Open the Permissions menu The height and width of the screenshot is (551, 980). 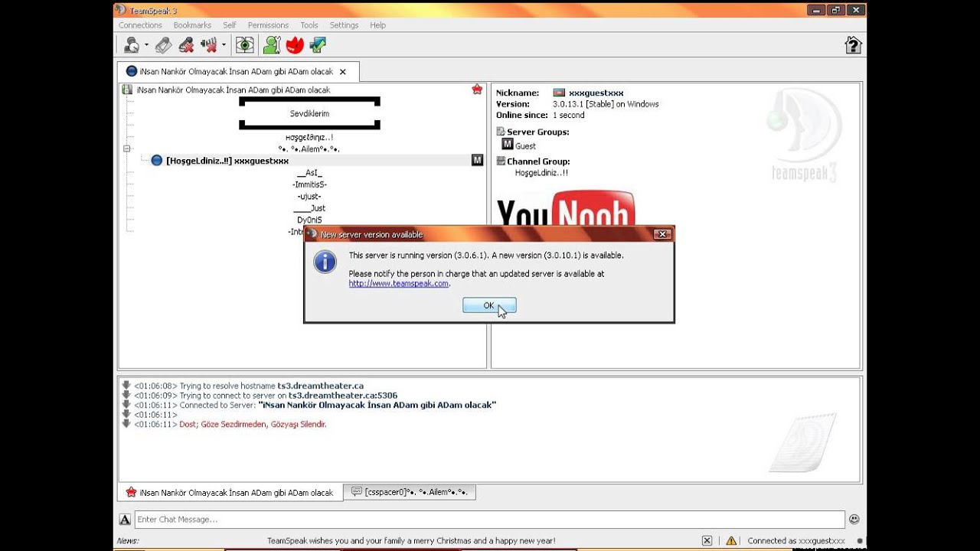pos(268,25)
